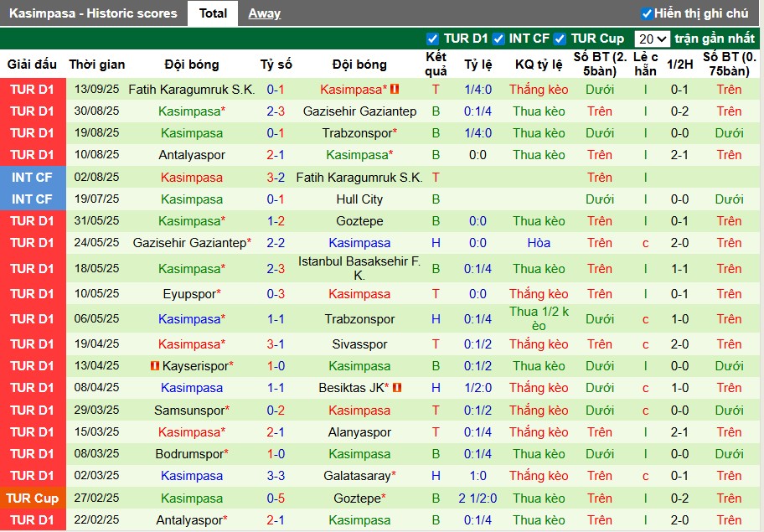Image resolution: width=764 pixels, height=532 pixels.
Task: Click the Istanbul Basaksehir F.K. team name
Action: pyautogui.click(x=359, y=268)
